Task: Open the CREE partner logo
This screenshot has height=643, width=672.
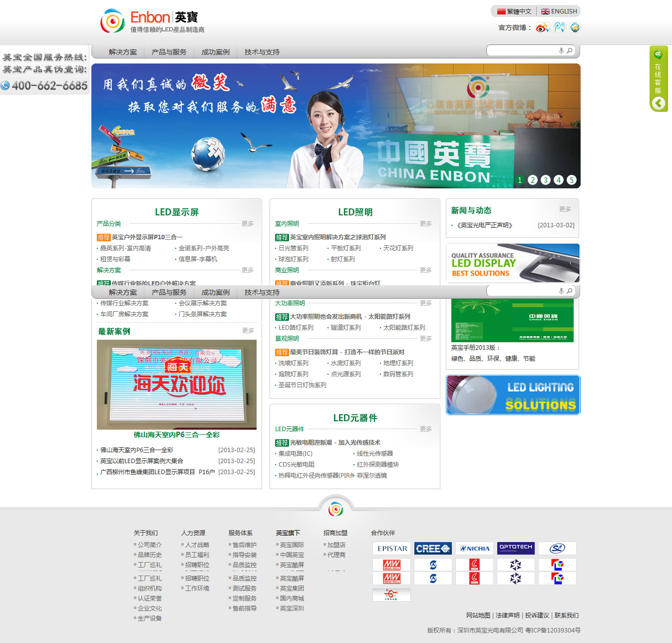Action: coord(433,549)
